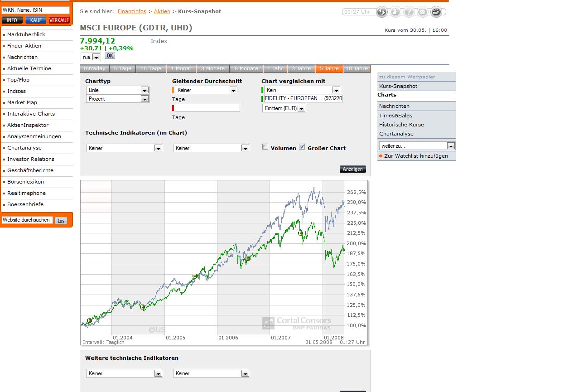The width and height of the screenshot is (564, 392).
Task: Open Finder Aktien in the sidebar
Action: pyautogui.click(x=24, y=46)
